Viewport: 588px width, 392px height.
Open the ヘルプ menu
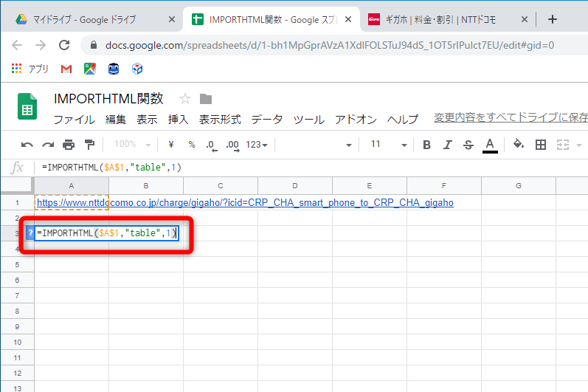(402, 120)
